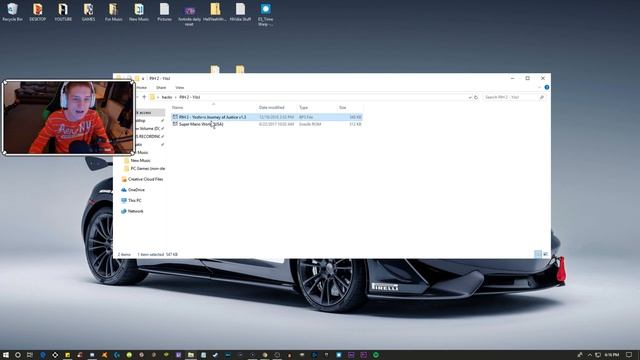This screenshot has height=360, width=640.
Task: Open PC Games folder in navigation pane
Action: point(144,169)
